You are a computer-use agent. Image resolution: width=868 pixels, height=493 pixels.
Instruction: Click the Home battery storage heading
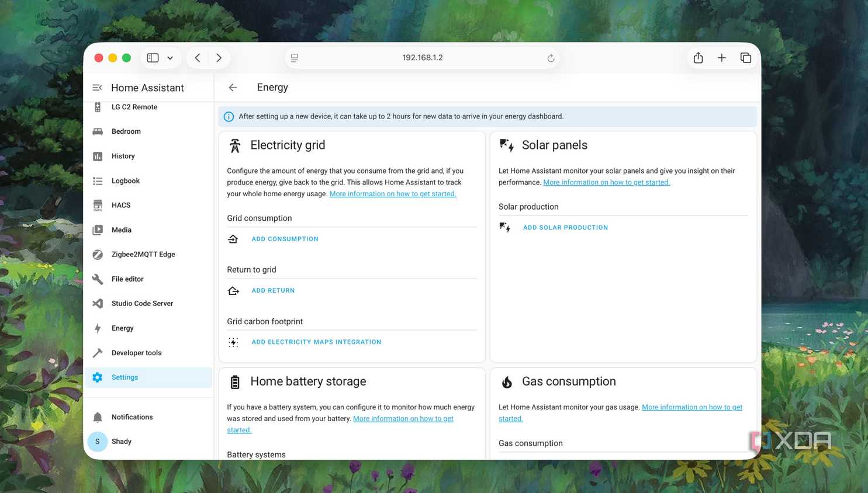(308, 381)
